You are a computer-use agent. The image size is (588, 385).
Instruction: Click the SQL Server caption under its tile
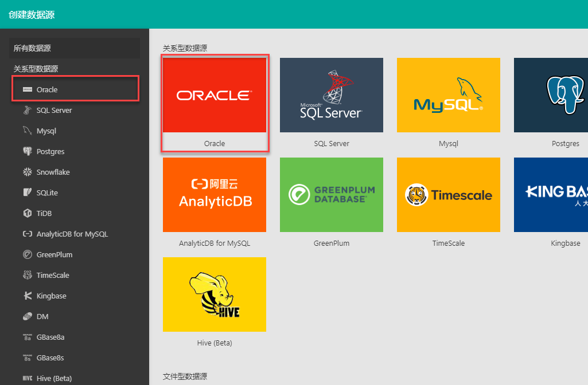pos(332,143)
